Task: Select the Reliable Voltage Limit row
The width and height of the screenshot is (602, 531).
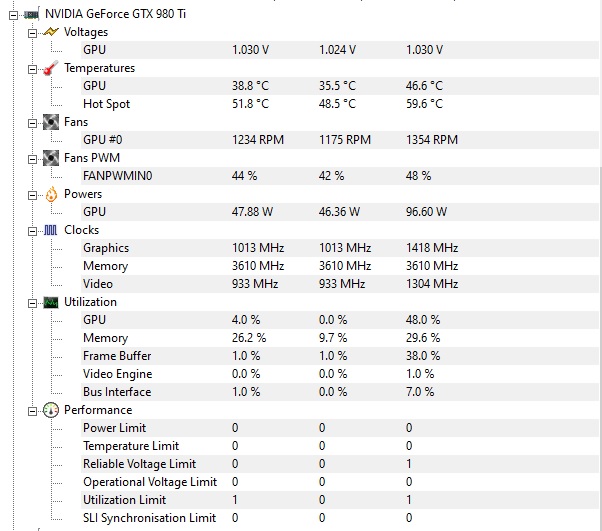Action: (x=340, y=464)
